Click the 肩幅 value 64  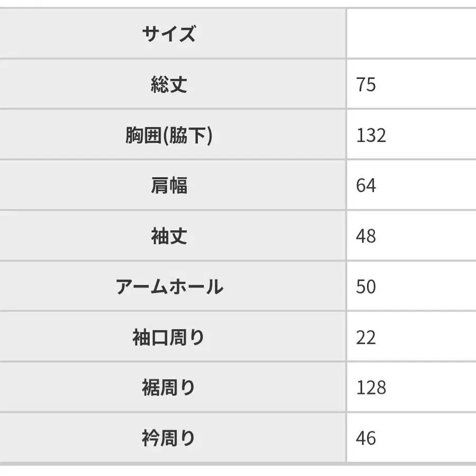[x=366, y=186]
